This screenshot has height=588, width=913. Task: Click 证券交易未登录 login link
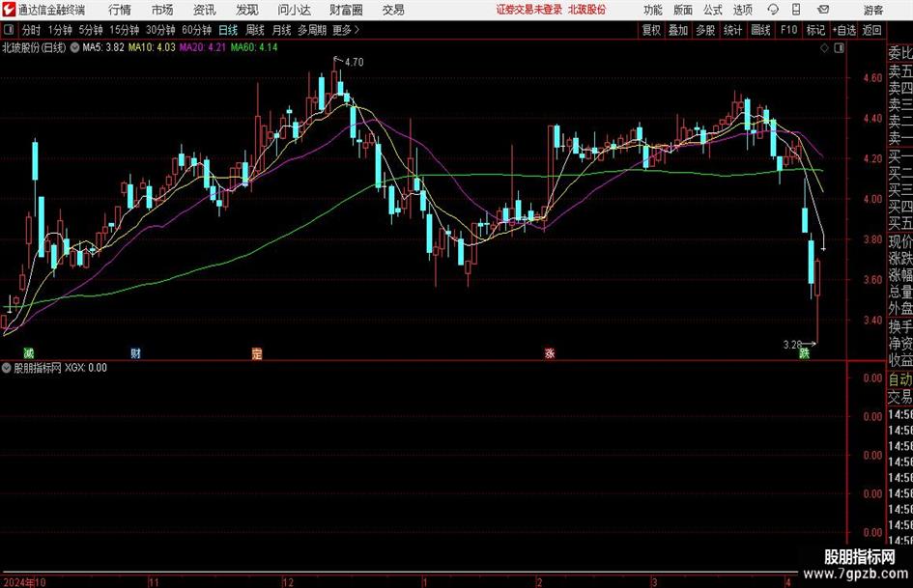(529, 10)
